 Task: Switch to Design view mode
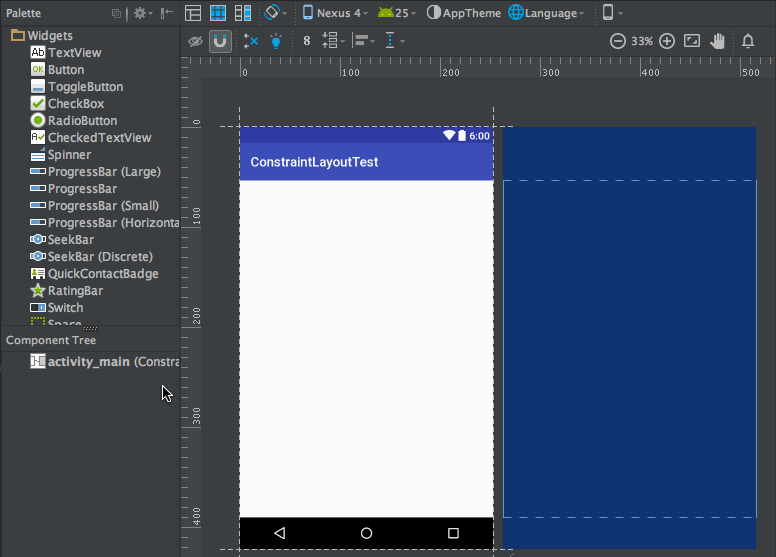click(x=193, y=13)
